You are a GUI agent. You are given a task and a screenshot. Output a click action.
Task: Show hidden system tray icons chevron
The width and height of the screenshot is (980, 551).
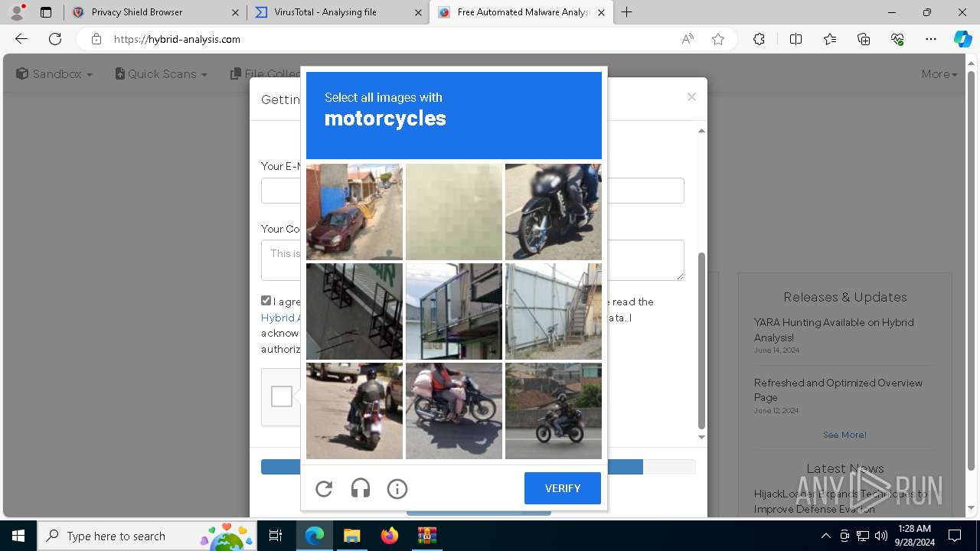(x=825, y=536)
